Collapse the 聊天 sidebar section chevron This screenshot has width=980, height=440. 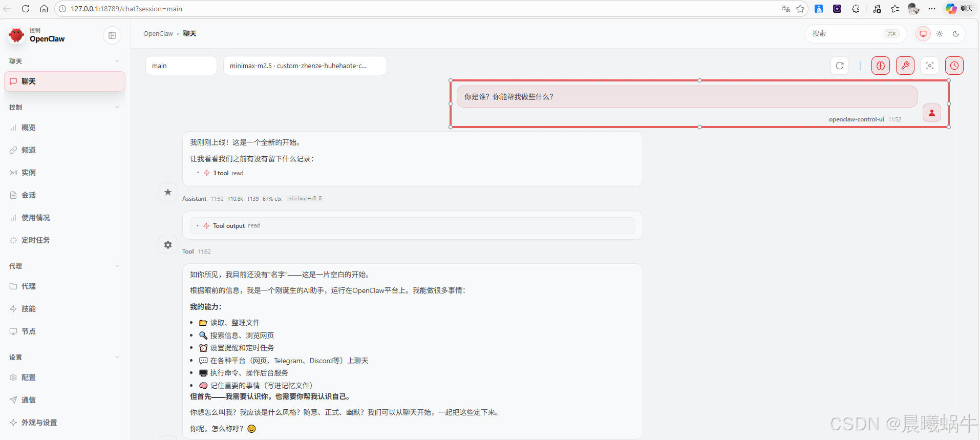click(117, 61)
